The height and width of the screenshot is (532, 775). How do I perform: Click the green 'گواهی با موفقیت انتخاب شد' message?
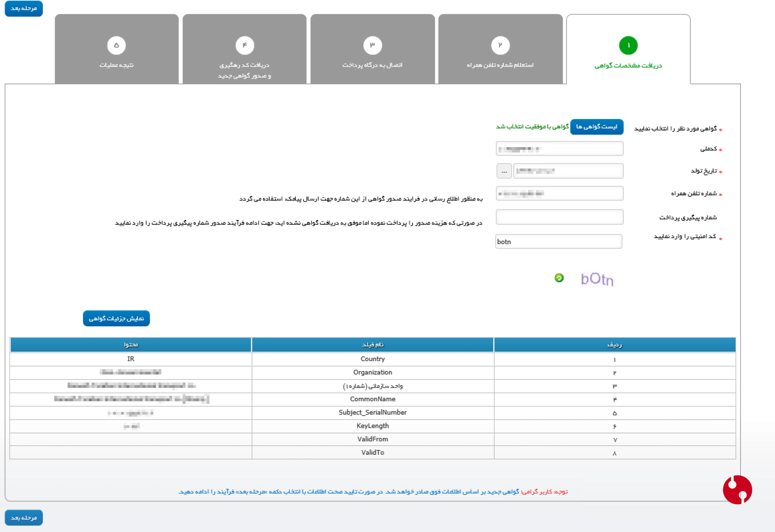point(532,127)
